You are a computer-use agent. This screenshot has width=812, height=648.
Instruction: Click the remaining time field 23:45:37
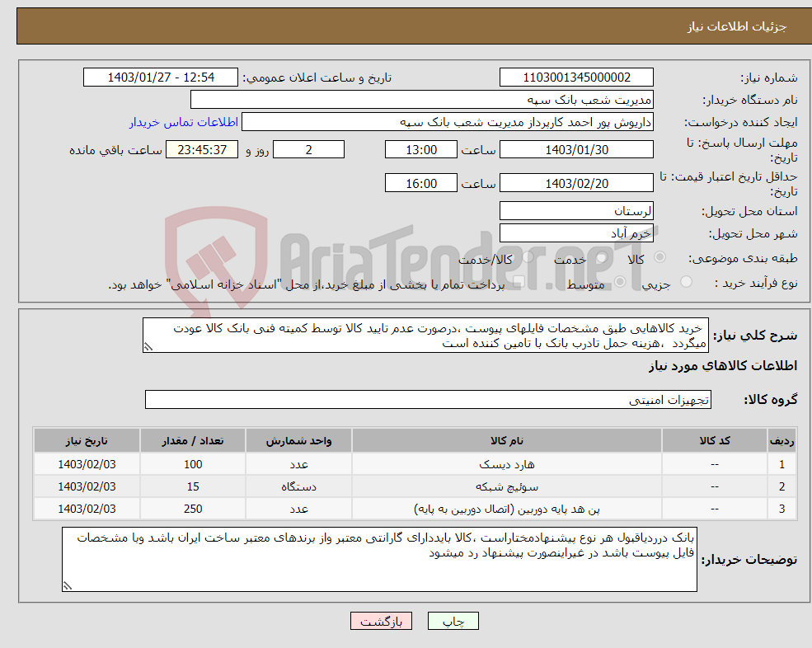point(202,150)
